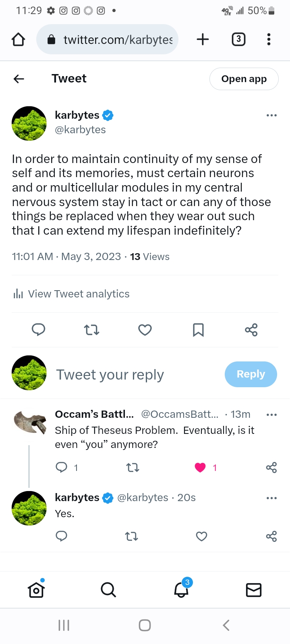Share the main tweet
The image size is (290, 644).
click(251, 330)
